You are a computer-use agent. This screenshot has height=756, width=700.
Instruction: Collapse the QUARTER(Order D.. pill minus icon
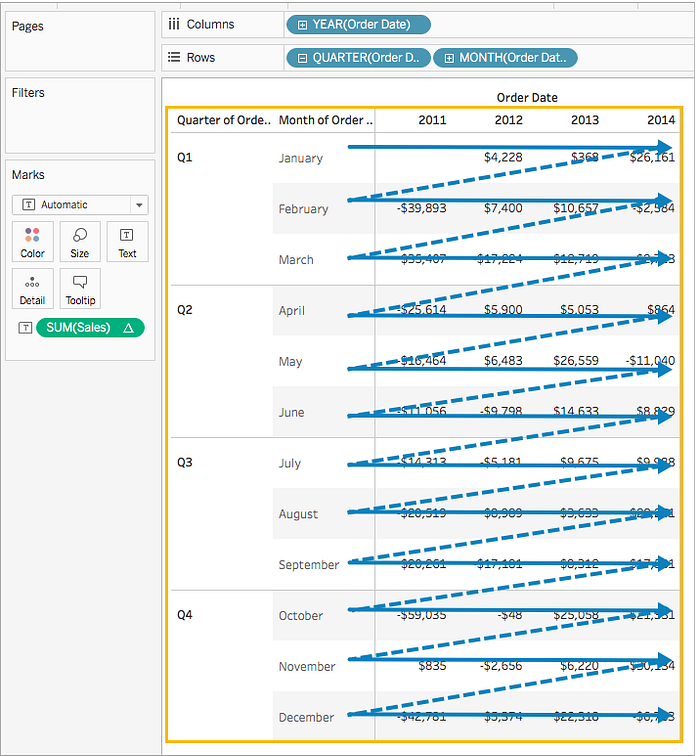coord(302,58)
